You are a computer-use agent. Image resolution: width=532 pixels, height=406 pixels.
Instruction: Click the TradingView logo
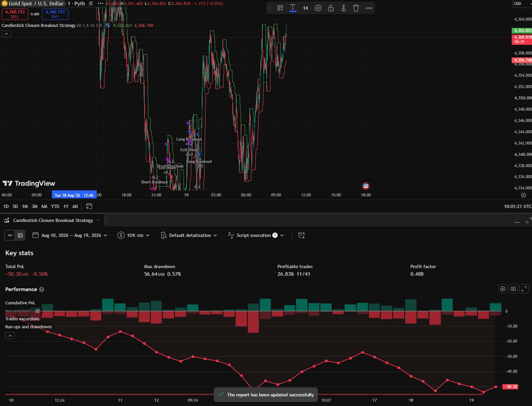coord(29,183)
